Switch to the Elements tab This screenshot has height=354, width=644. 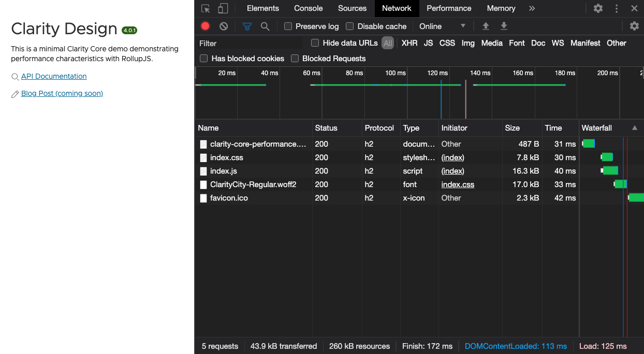click(x=263, y=8)
